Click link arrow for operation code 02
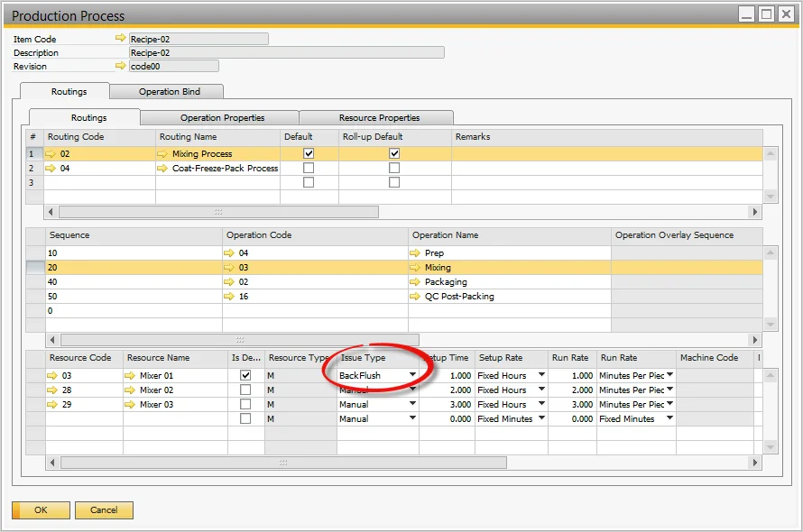Viewport: 803px width, 532px height. click(x=229, y=281)
